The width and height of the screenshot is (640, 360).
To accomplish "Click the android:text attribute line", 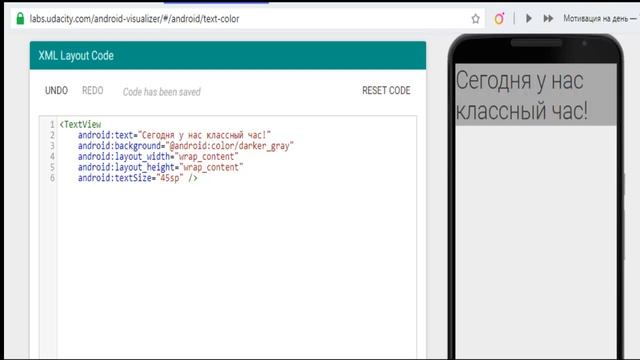I will click(x=174, y=135).
